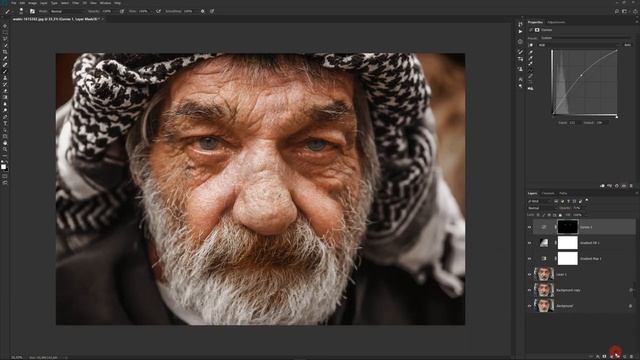Switch to the Channels tab
This screenshot has height=360, width=640.
(x=548, y=193)
